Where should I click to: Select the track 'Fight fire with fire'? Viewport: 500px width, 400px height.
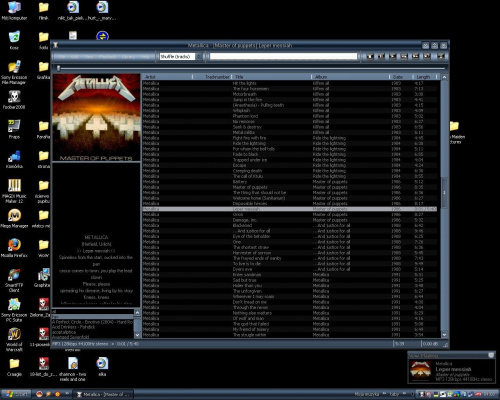pos(289,138)
